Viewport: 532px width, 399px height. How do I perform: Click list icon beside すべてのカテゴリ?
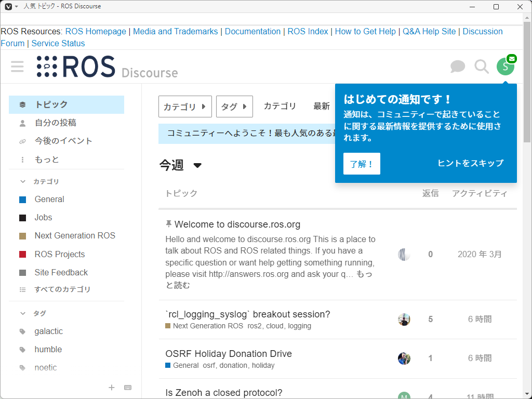[22, 289]
